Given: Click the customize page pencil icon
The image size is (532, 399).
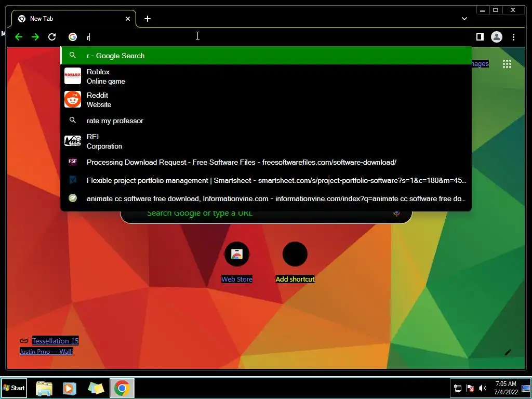Looking at the screenshot, I should point(508,353).
